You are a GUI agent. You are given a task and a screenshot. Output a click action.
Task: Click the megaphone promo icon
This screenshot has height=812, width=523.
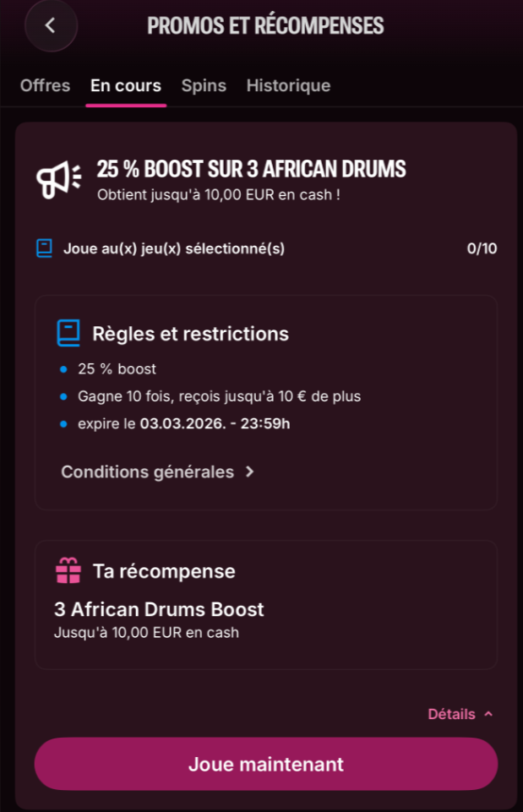58,177
